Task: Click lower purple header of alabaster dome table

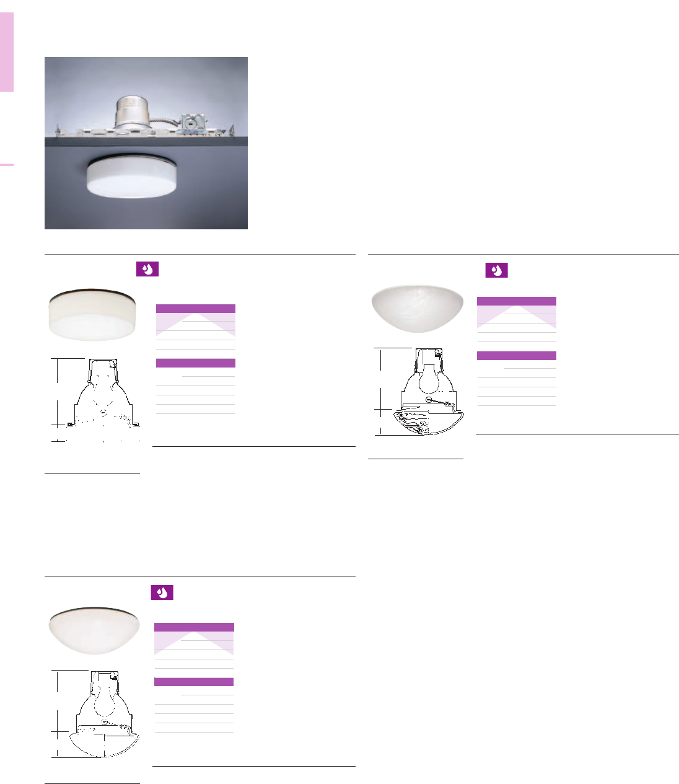Action: pyautogui.click(x=517, y=356)
